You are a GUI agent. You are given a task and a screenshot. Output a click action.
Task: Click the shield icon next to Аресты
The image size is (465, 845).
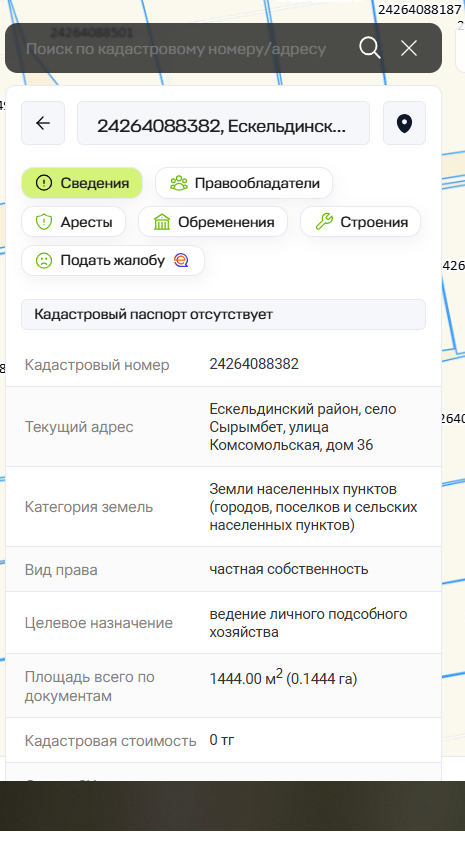click(x=44, y=222)
